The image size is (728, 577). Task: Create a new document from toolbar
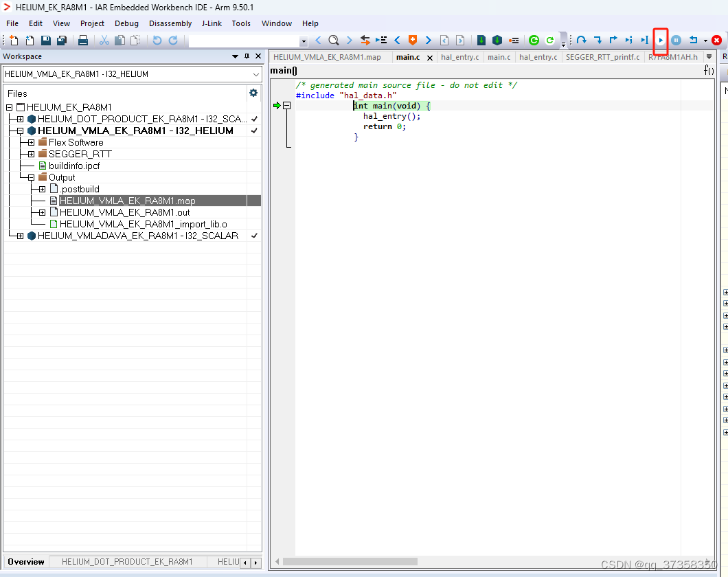(14, 41)
